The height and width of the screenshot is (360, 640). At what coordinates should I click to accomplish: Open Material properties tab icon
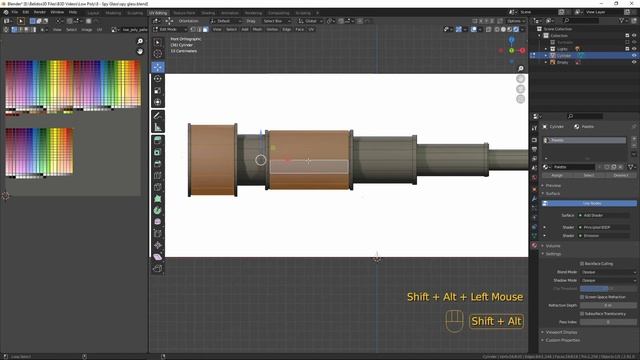point(534,245)
